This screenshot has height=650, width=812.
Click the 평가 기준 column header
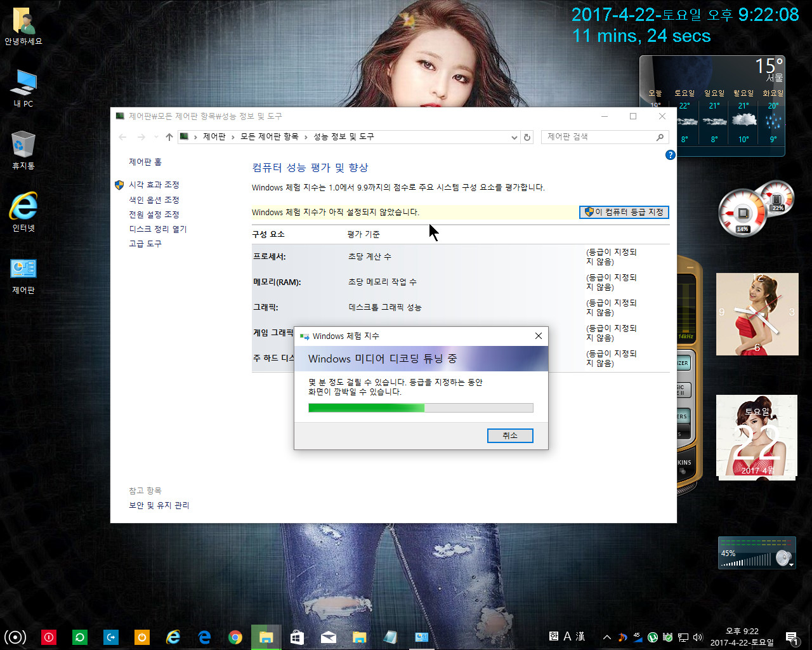[x=363, y=234]
